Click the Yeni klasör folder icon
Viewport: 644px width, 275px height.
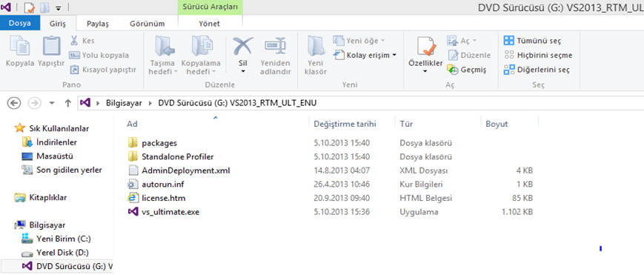click(x=316, y=46)
